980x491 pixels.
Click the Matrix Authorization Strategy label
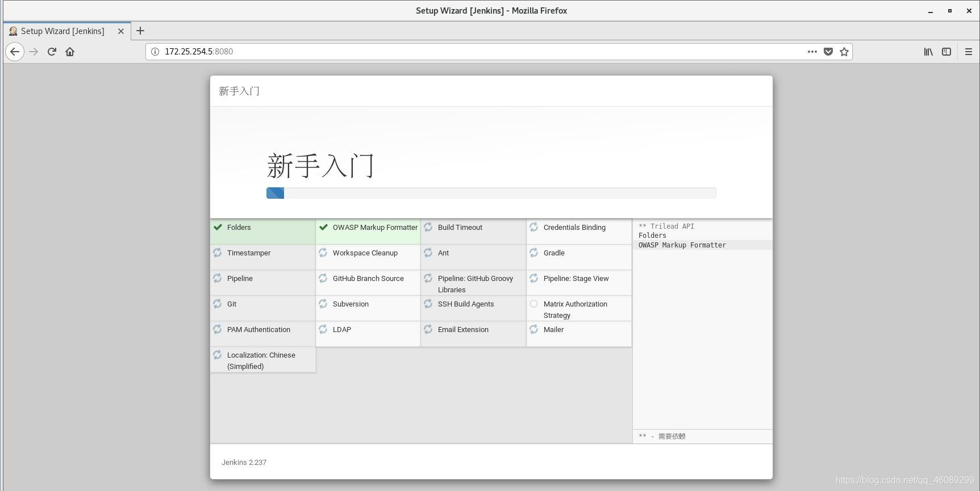576,309
